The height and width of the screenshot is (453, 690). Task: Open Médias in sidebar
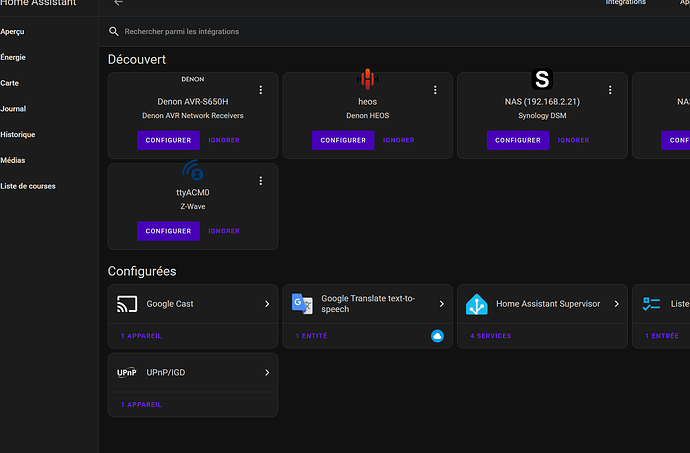pos(13,160)
